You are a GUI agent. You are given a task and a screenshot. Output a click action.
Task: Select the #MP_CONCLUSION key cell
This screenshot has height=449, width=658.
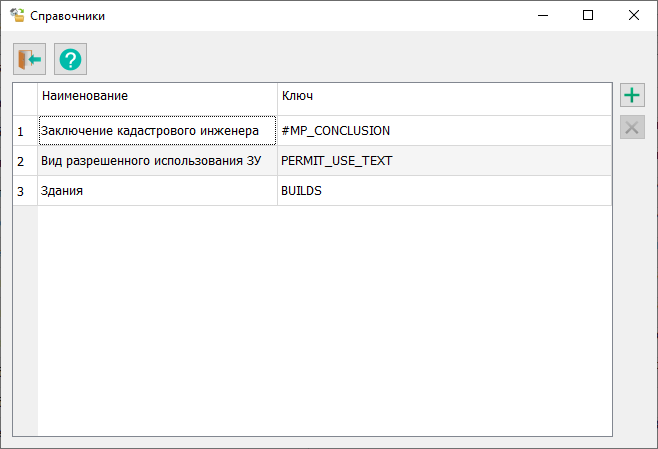coord(444,131)
